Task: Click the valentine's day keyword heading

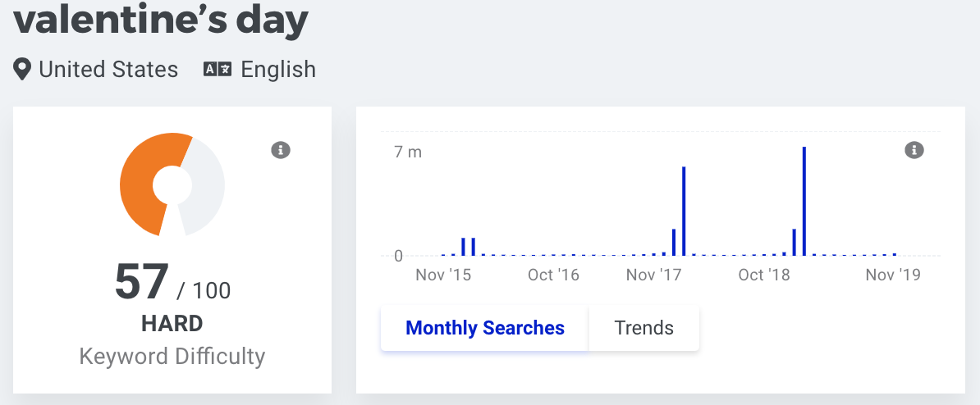Action: coord(161,19)
